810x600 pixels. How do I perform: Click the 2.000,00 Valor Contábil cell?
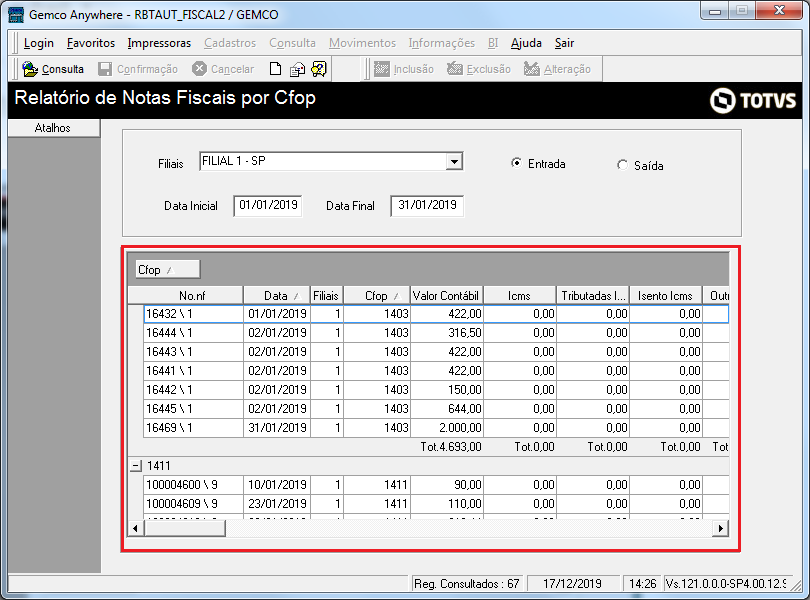[447, 428]
